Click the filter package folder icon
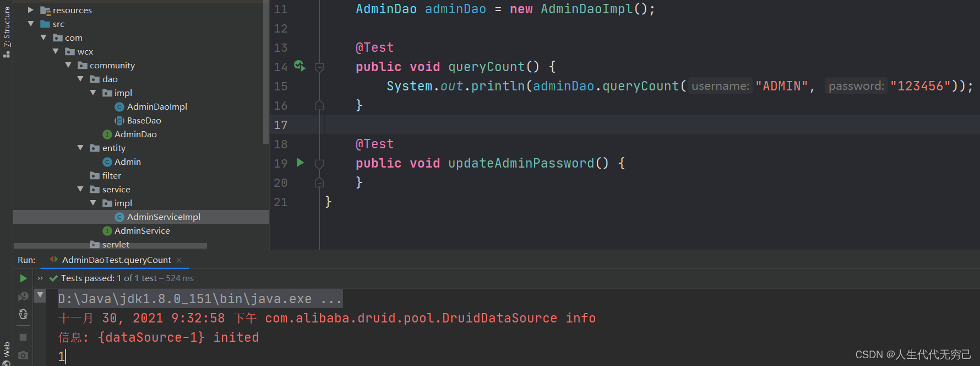Image resolution: width=980 pixels, height=366 pixels. 95,176
